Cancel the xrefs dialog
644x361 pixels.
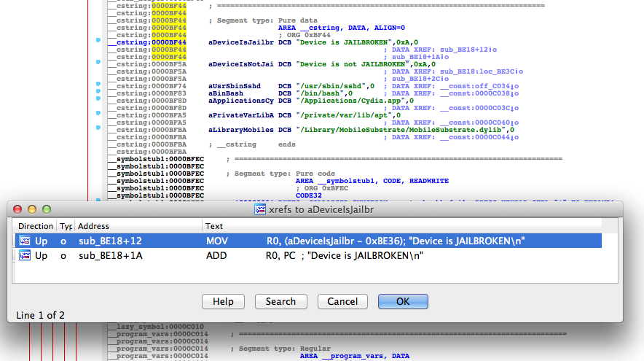(x=342, y=301)
